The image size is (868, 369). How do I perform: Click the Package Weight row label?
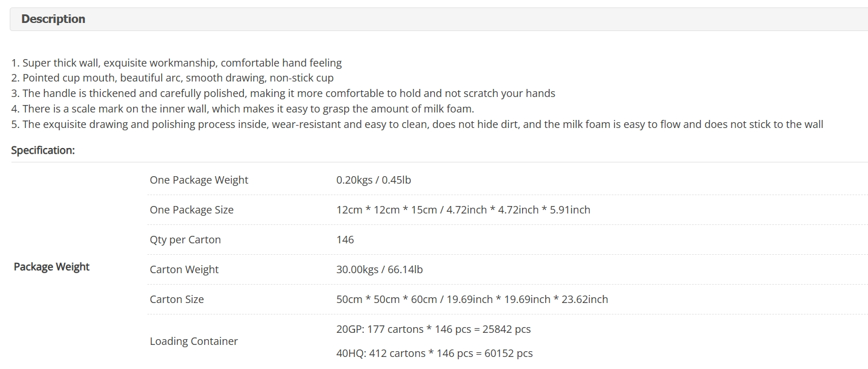pos(52,267)
